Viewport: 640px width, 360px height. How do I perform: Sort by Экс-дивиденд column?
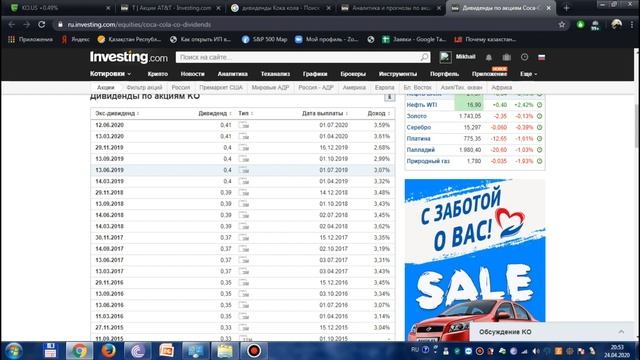pyautogui.click(x=117, y=113)
